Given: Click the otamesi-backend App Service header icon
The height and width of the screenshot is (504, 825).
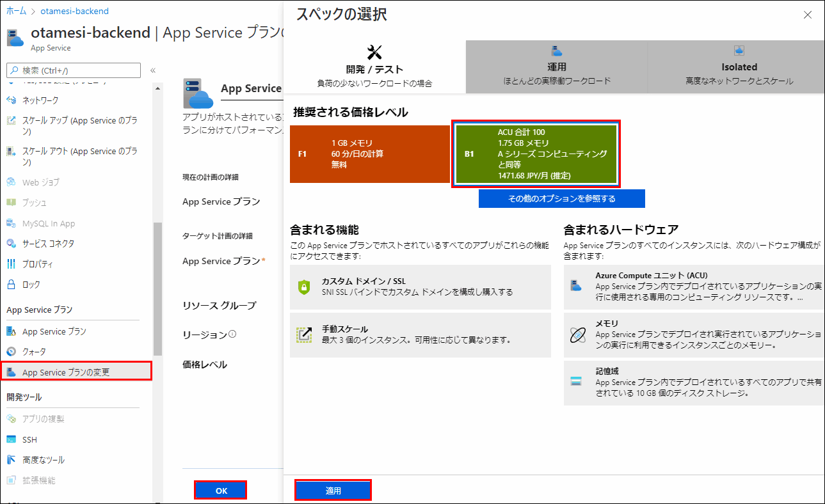Looking at the screenshot, I should [16, 37].
